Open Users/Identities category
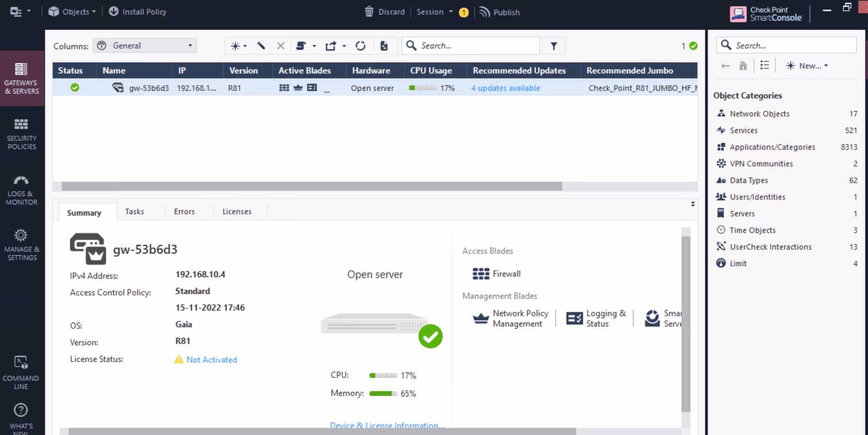 tap(787, 197)
